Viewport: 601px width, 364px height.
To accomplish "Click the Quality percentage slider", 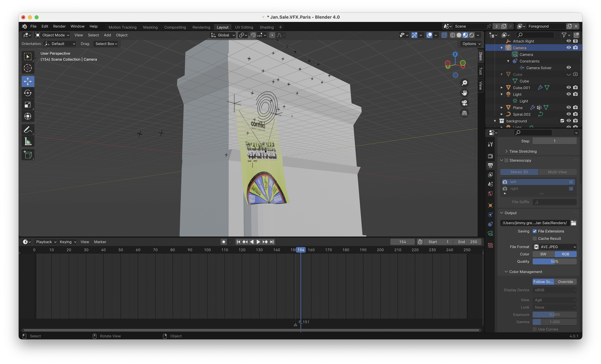I will coord(554,261).
